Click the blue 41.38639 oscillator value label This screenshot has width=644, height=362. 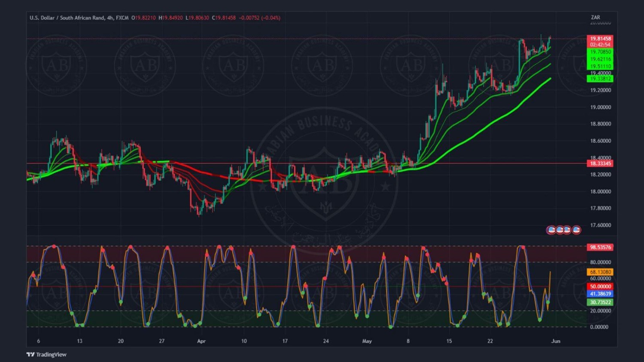pyautogui.click(x=600, y=294)
